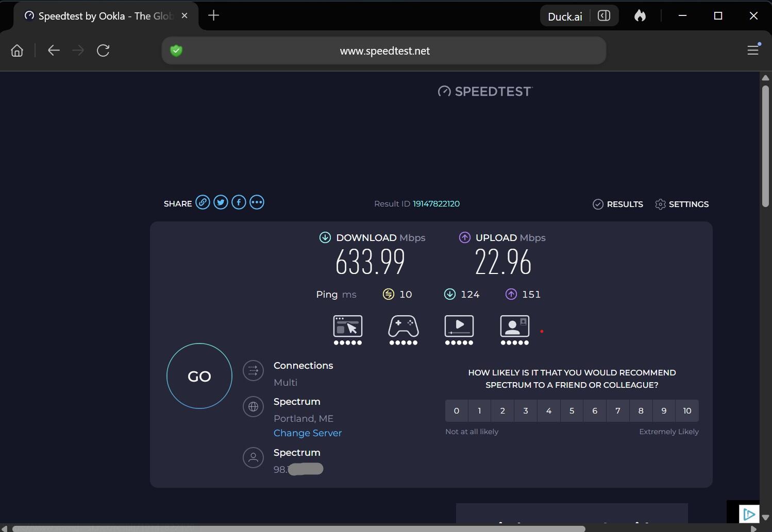Viewport: 772px width, 532px height.
Task: Click the scroll down arrow
Action: (x=765, y=517)
